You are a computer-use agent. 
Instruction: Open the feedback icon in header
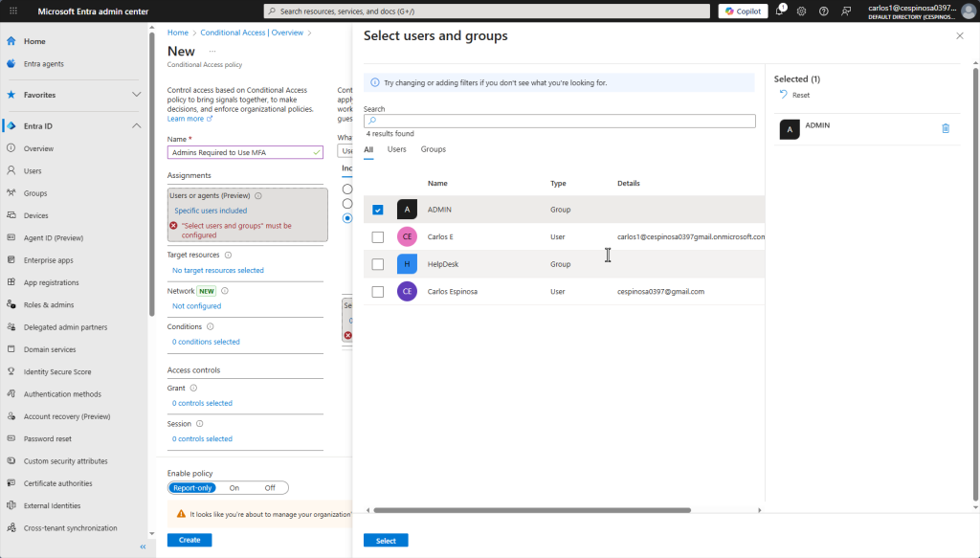click(846, 11)
